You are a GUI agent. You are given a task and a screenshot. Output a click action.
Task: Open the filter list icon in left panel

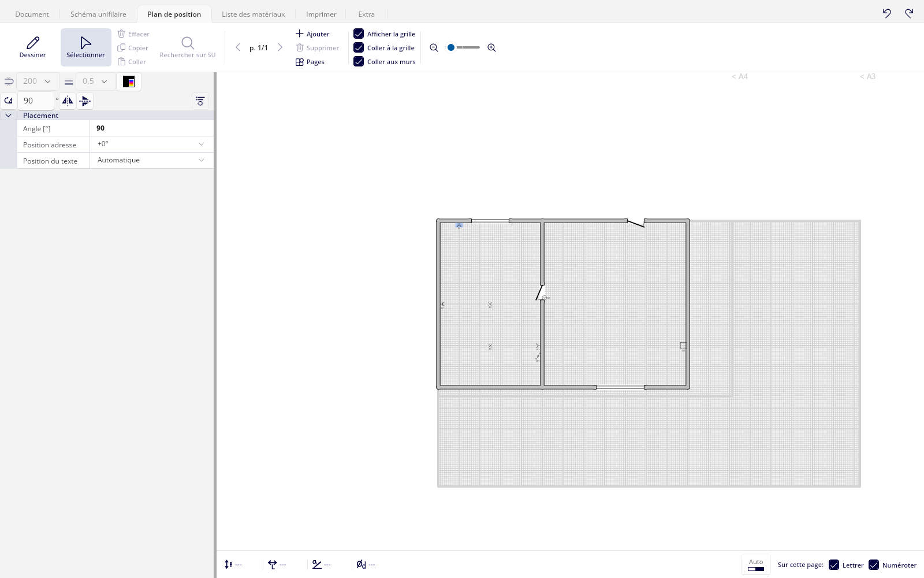click(x=200, y=101)
